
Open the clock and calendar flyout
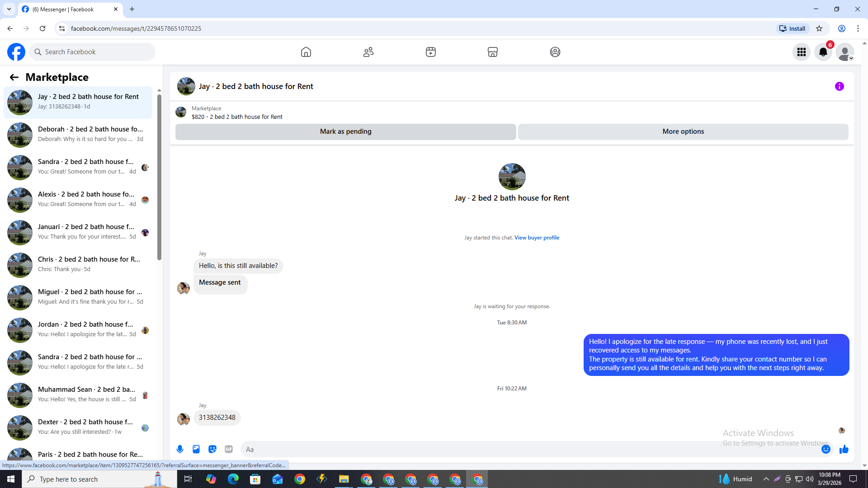pos(830,479)
